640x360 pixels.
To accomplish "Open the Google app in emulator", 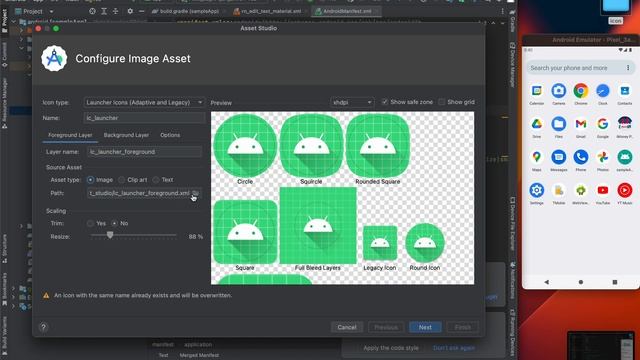I will click(x=603, y=124).
